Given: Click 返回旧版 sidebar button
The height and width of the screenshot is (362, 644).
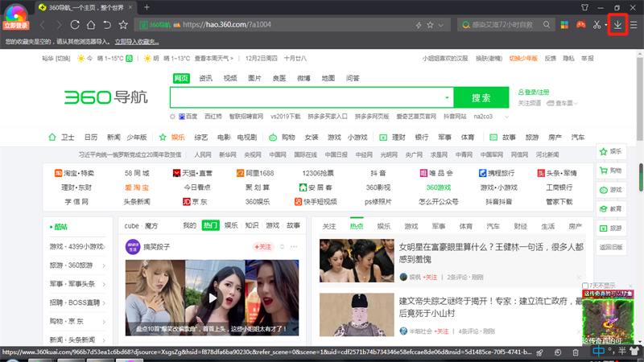Looking at the screenshot, I should 611,247.
